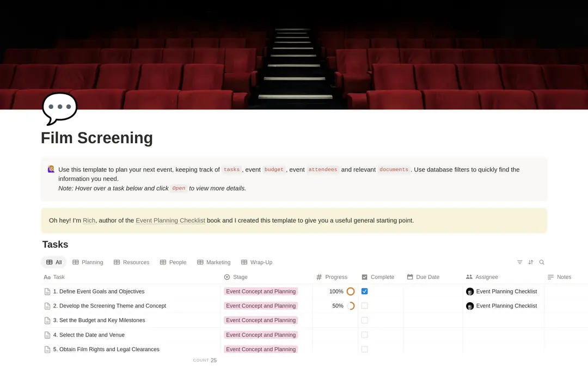The width and height of the screenshot is (588, 367).
Task: Click page icon of Select the Date and Venue row
Action: pos(47,335)
